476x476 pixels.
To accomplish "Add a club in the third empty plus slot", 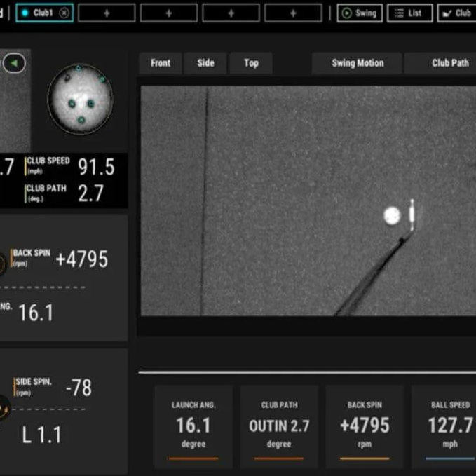I will tap(231, 13).
